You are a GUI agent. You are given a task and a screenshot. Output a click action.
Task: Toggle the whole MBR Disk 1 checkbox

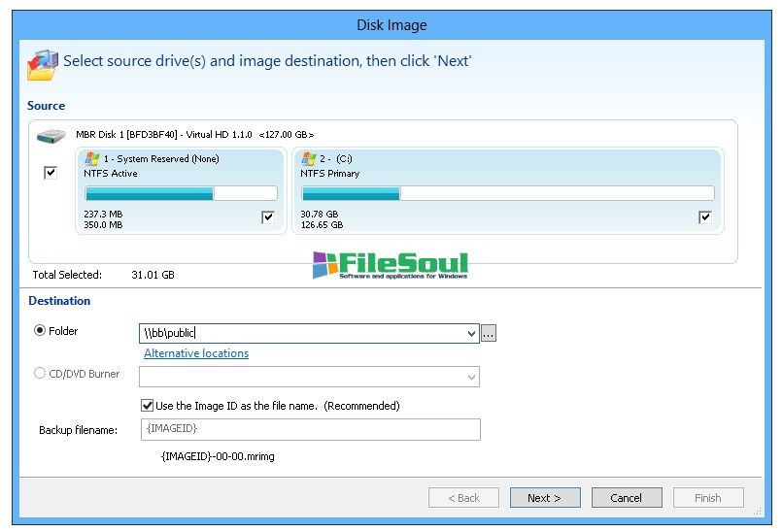(x=51, y=173)
